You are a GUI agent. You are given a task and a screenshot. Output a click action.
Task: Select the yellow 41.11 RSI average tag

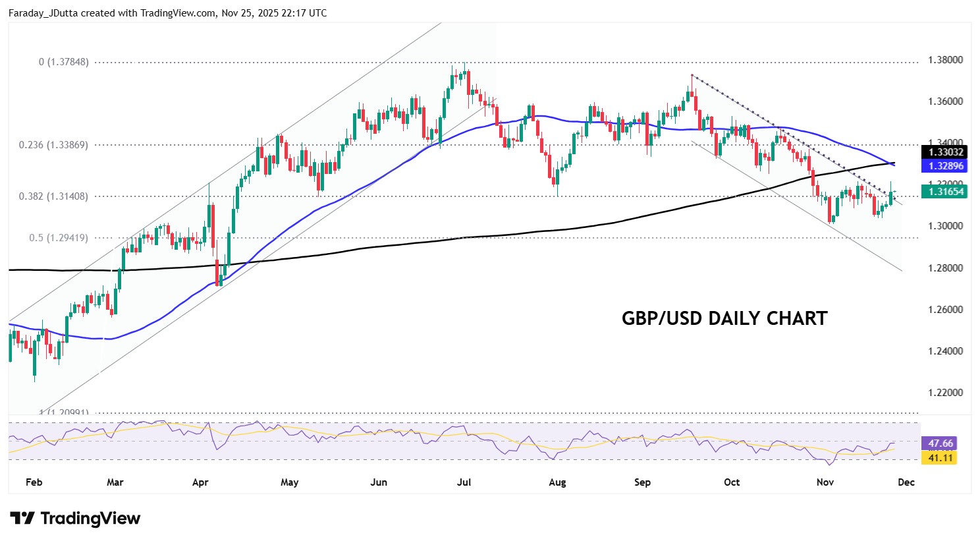tap(940, 457)
